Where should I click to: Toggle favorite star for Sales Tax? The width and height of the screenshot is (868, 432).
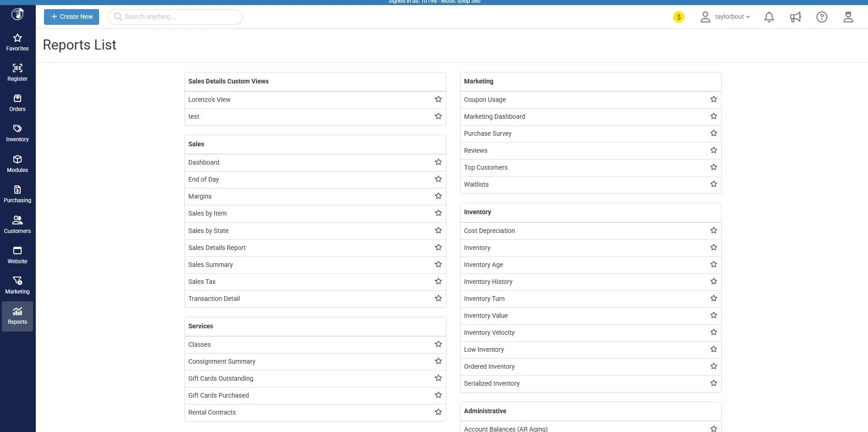pos(438,282)
